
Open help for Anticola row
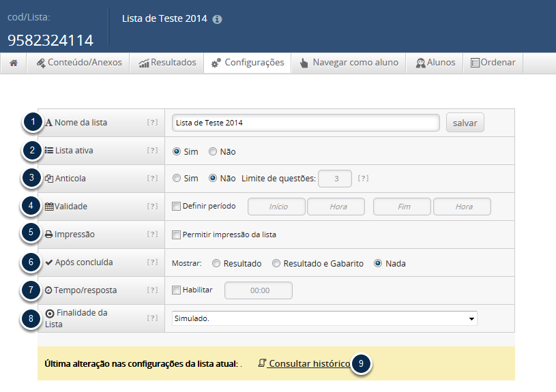153,179
